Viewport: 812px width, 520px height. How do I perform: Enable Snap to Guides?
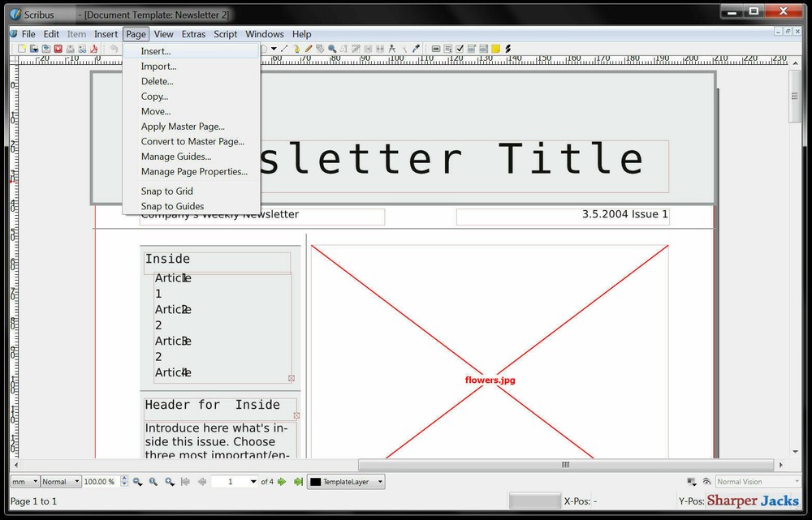tap(171, 206)
